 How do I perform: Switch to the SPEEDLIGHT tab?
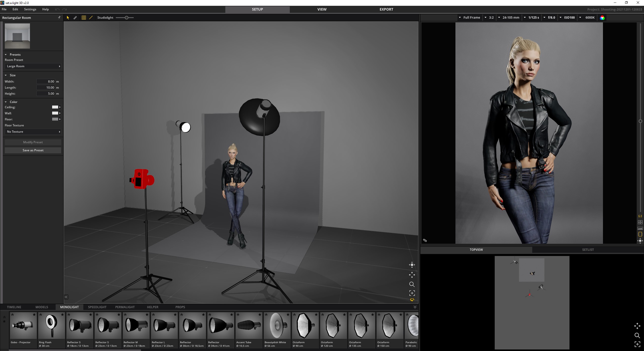click(97, 307)
